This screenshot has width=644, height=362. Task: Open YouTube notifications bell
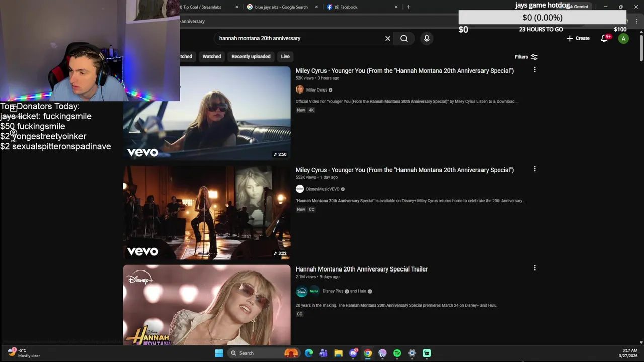[605, 38]
